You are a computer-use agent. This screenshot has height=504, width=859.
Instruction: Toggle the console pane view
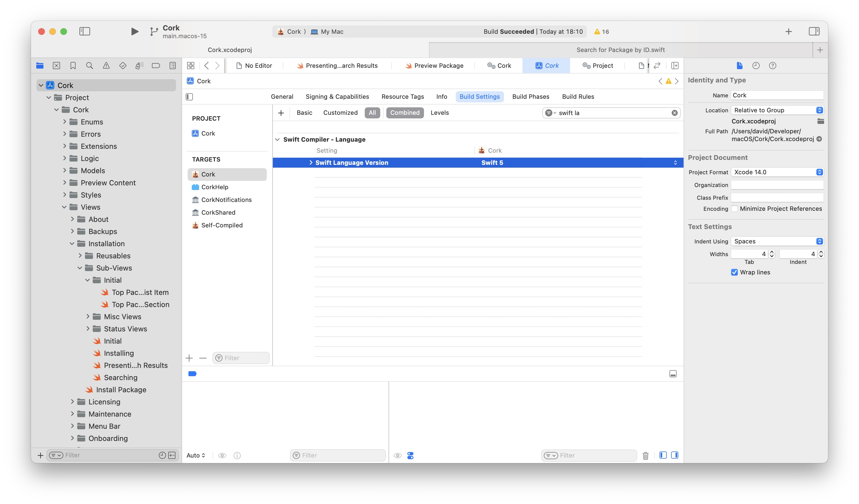coord(674,455)
